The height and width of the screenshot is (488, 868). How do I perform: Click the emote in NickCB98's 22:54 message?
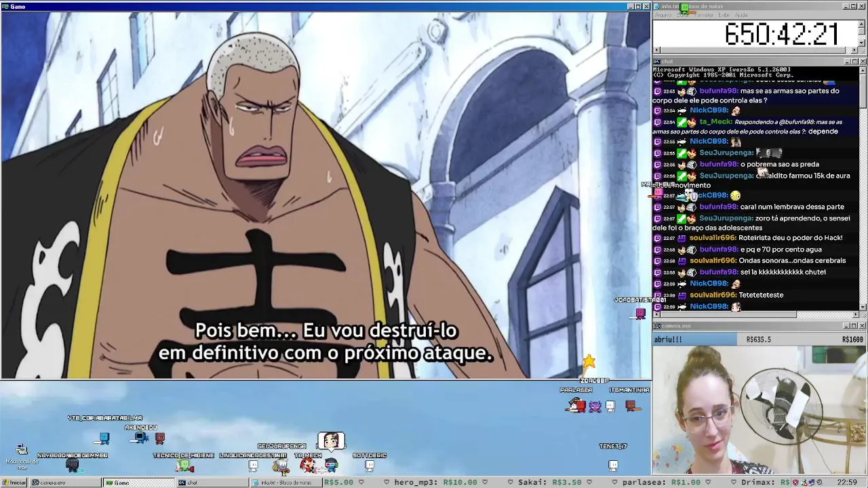[x=736, y=110]
